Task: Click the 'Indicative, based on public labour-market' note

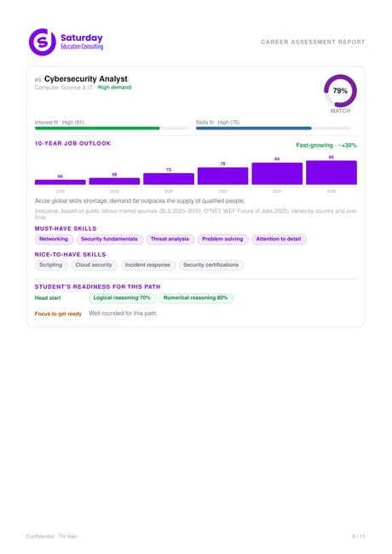Action: tap(196, 214)
